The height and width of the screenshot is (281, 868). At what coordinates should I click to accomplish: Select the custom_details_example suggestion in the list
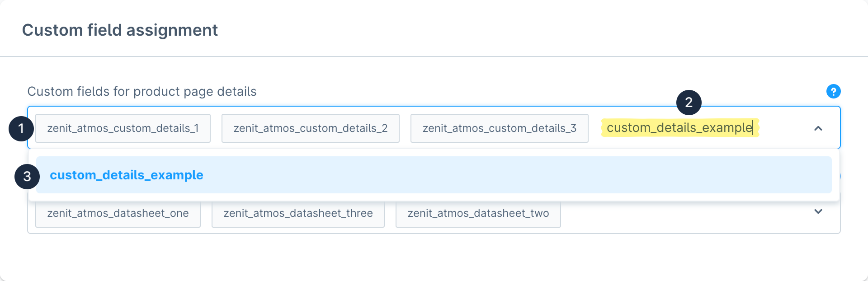click(x=433, y=175)
